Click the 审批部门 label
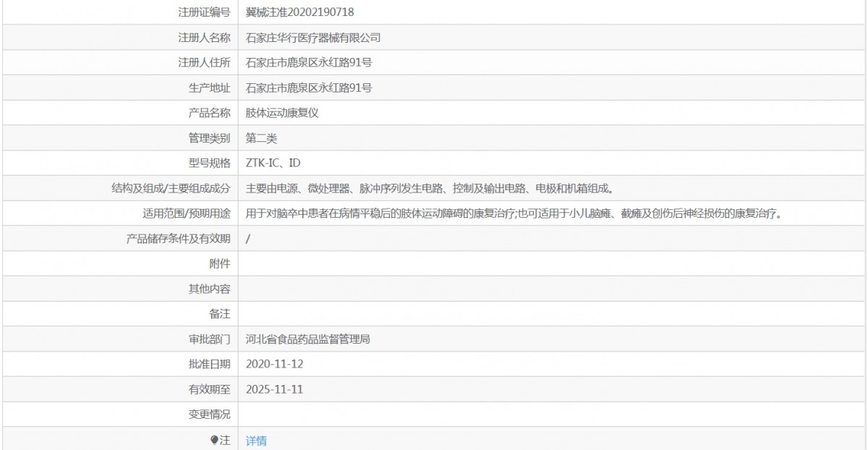868x450 pixels. pos(209,339)
